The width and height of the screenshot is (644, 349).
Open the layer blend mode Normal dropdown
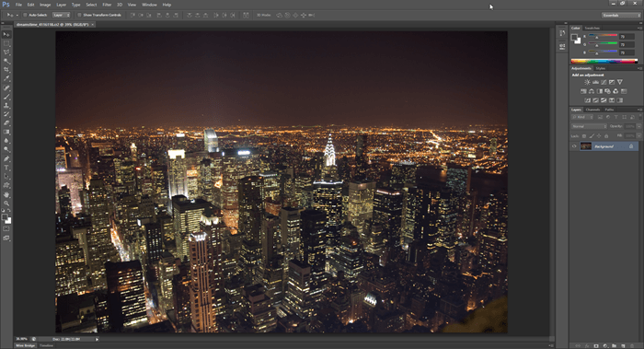click(589, 126)
